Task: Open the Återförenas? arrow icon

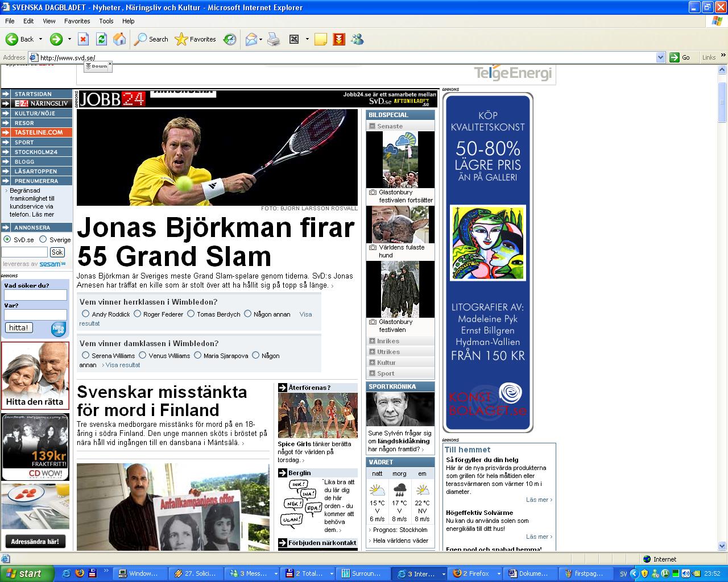Action: click(x=283, y=387)
